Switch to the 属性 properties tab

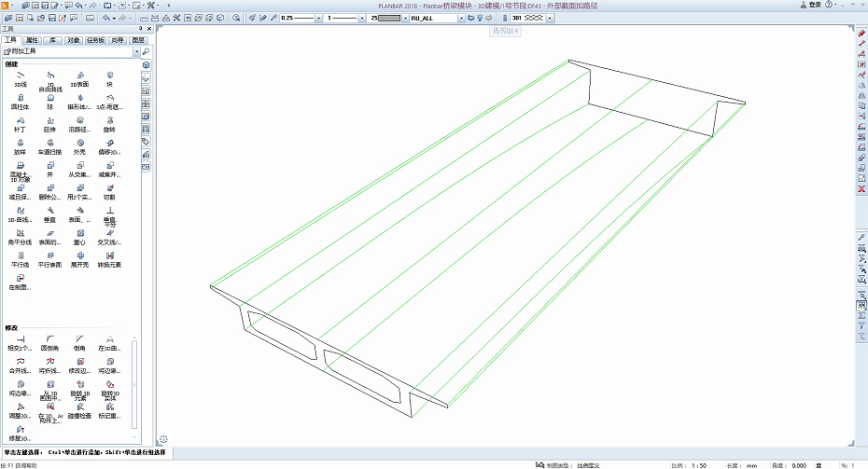[32, 40]
